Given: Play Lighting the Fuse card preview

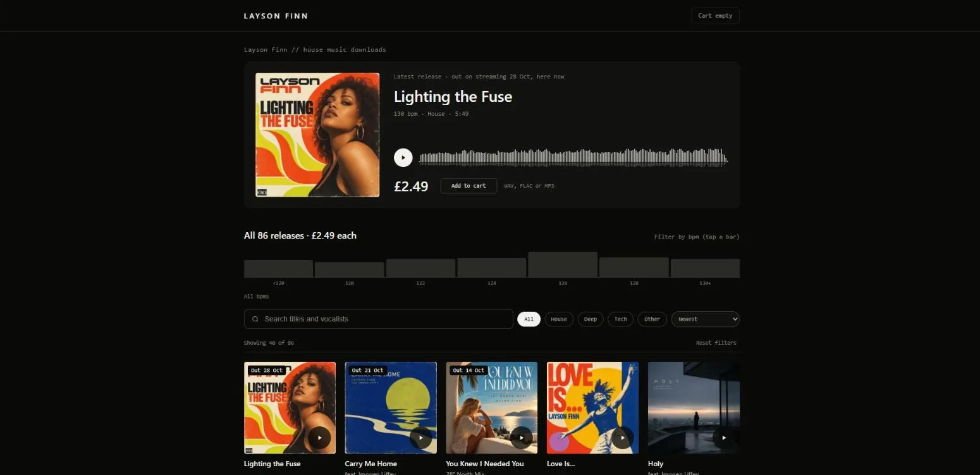Looking at the screenshot, I should tap(319, 438).
